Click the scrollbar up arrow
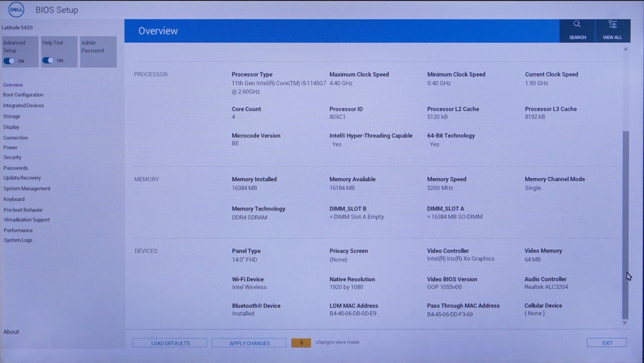The height and width of the screenshot is (363, 644). pyautogui.click(x=625, y=49)
